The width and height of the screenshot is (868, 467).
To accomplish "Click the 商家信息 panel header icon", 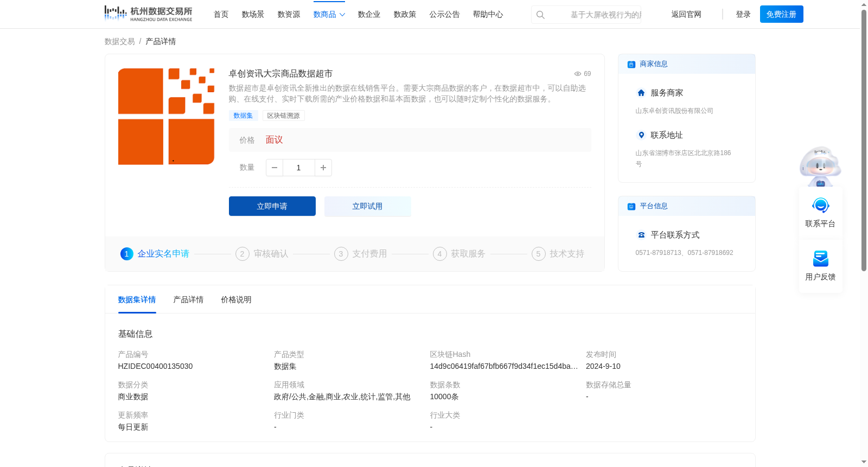I will point(631,64).
